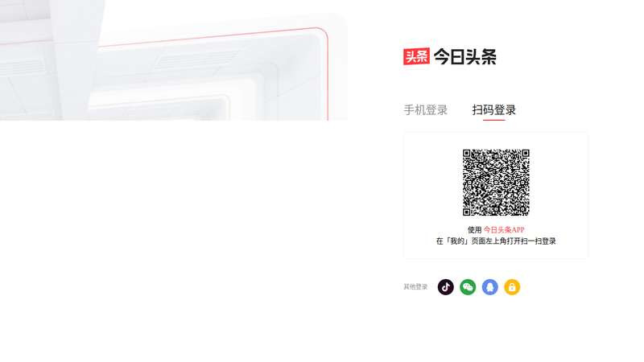Screen dimensions: 644x362
Task: Open the yellow padlock password login
Action: click(x=512, y=287)
